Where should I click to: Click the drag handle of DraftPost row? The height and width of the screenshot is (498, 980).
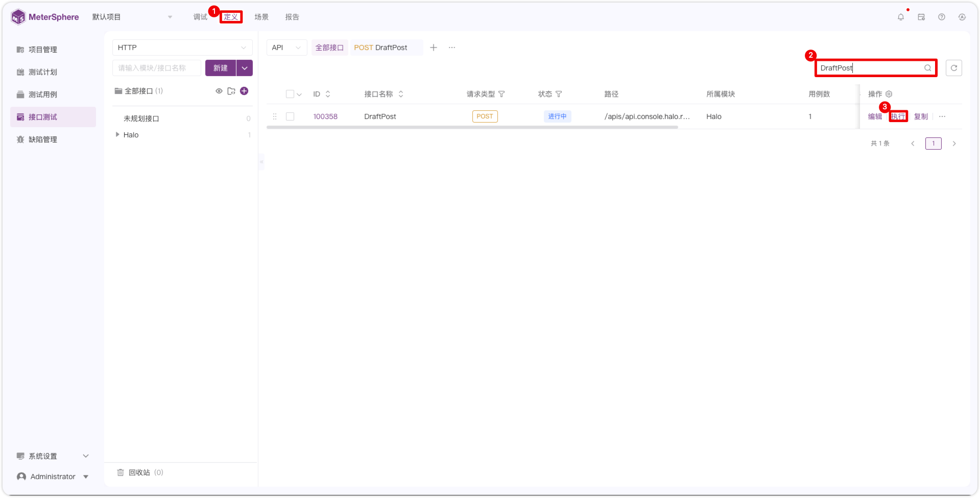click(x=275, y=116)
